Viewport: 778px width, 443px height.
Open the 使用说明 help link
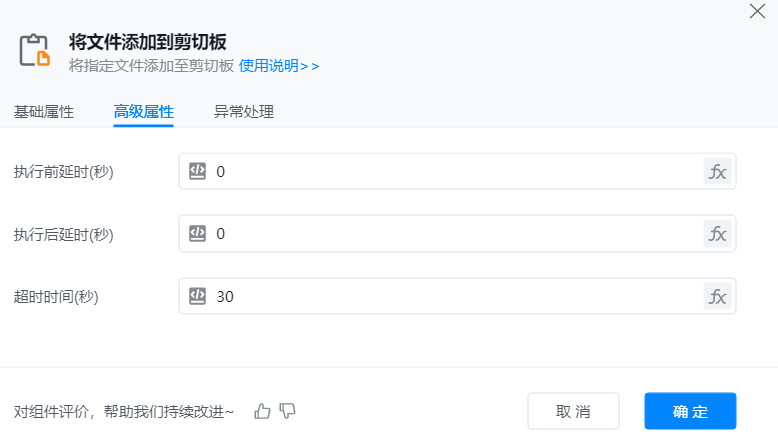tap(279, 66)
